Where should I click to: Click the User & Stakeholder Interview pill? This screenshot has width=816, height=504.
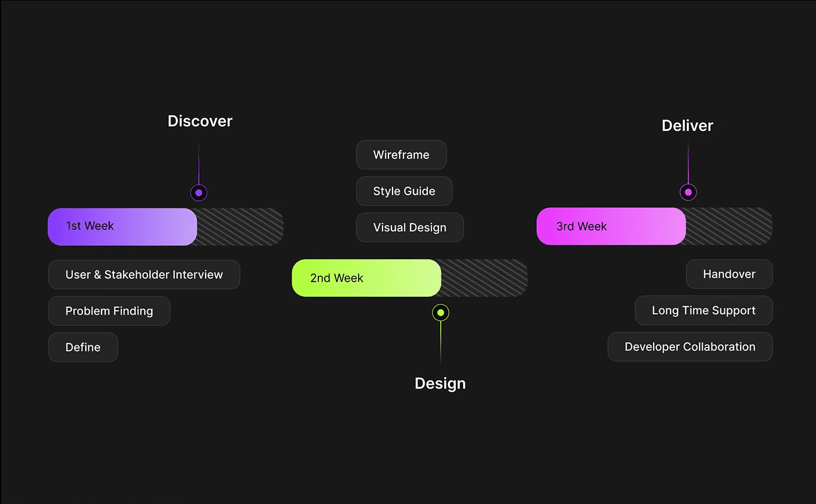click(144, 274)
